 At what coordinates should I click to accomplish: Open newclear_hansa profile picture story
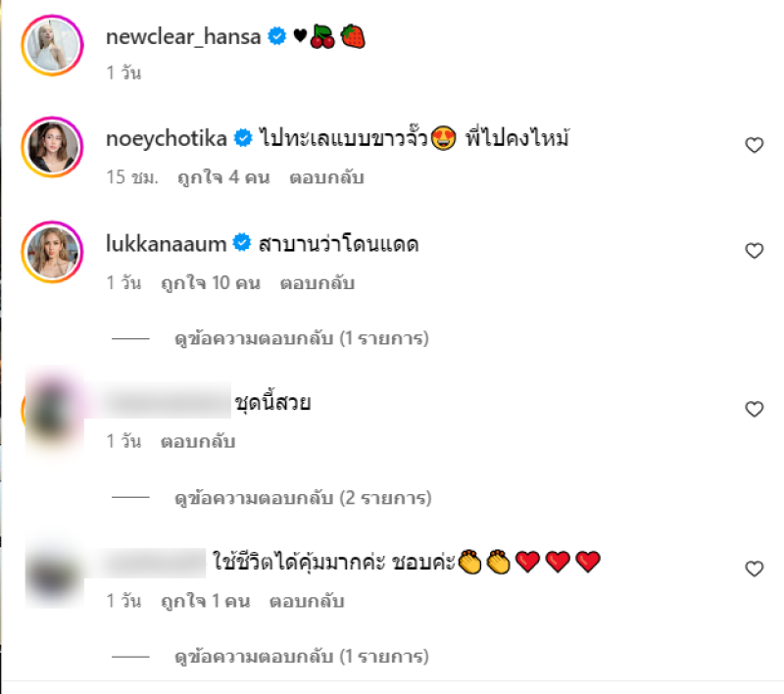[x=52, y=45]
